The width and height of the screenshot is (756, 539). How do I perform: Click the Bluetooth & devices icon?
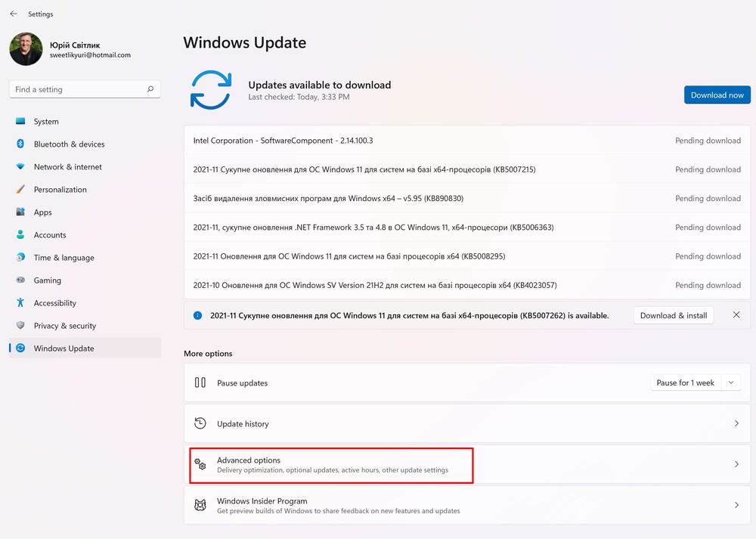20,144
